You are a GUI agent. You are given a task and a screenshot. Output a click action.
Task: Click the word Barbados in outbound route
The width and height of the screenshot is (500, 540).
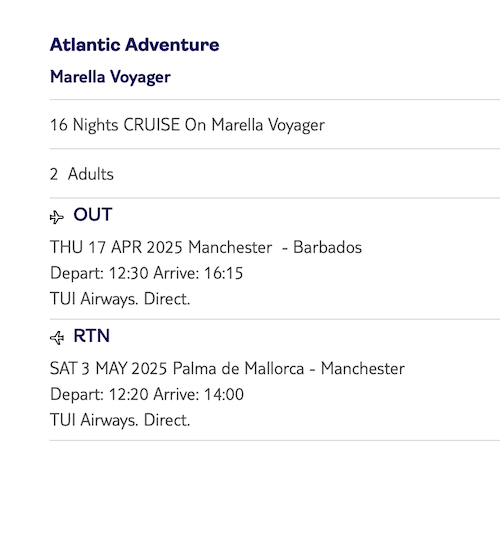coord(327,247)
